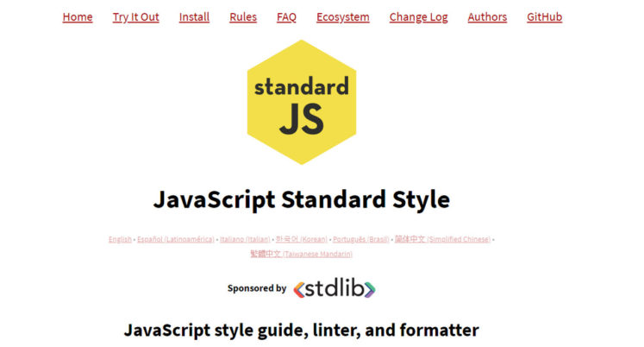Select Português (Brasil) translation

pyautogui.click(x=360, y=239)
